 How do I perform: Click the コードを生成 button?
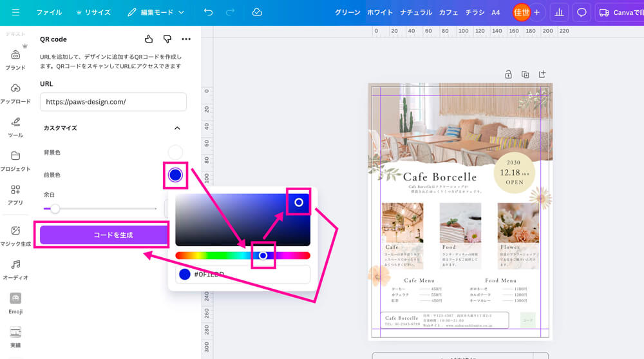tap(104, 235)
